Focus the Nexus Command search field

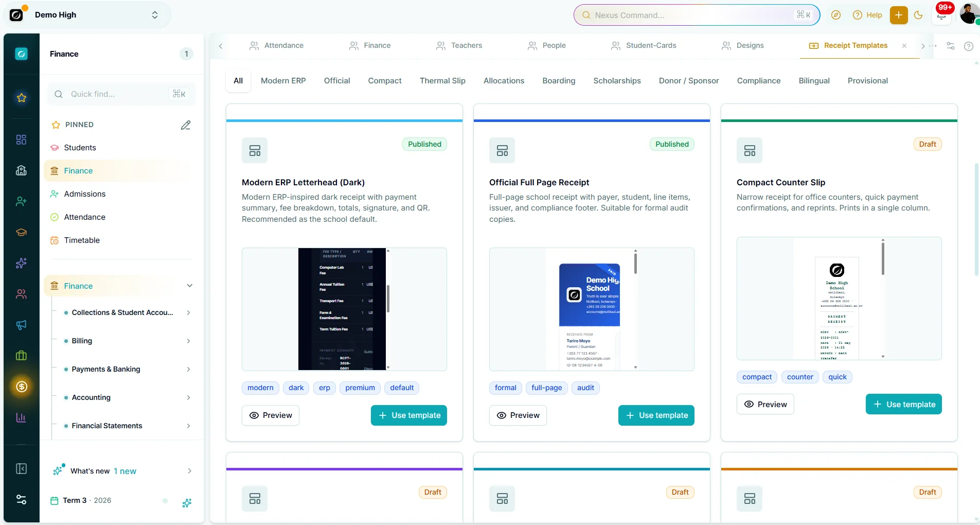tap(697, 15)
